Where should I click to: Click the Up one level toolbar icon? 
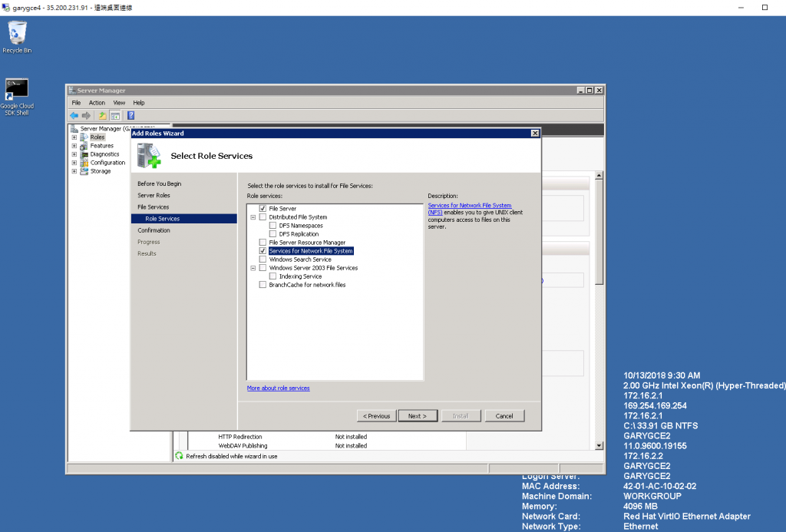click(102, 116)
